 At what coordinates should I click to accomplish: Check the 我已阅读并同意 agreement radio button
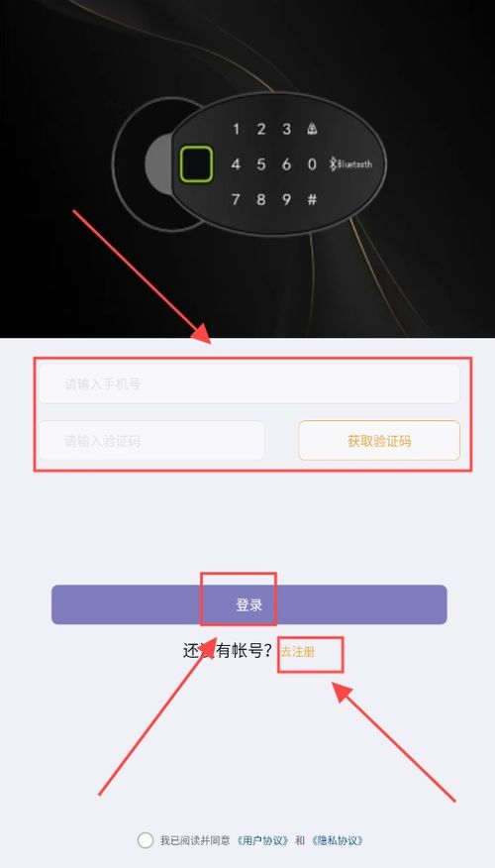(x=146, y=840)
